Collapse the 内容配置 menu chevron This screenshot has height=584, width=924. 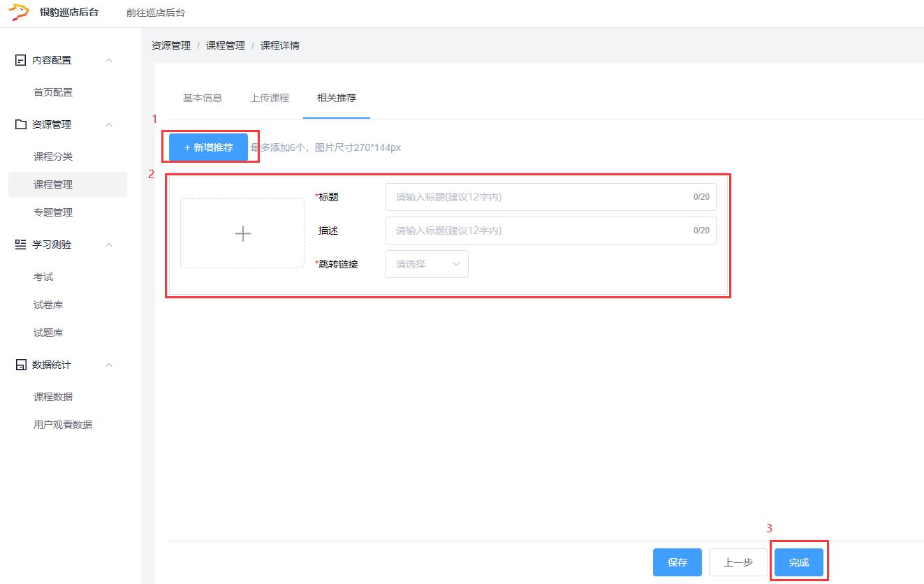coord(109,61)
